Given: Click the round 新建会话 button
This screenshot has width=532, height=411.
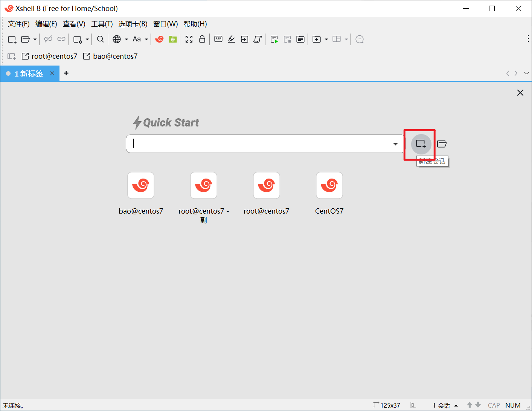Looking at the screenshot, I should pos(421,144).
